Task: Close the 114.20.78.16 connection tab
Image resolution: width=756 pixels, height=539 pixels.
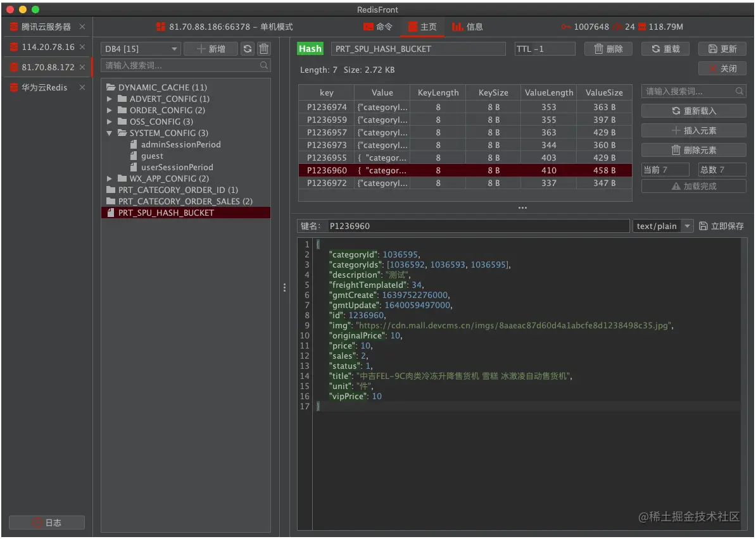Action: (82, 47)
